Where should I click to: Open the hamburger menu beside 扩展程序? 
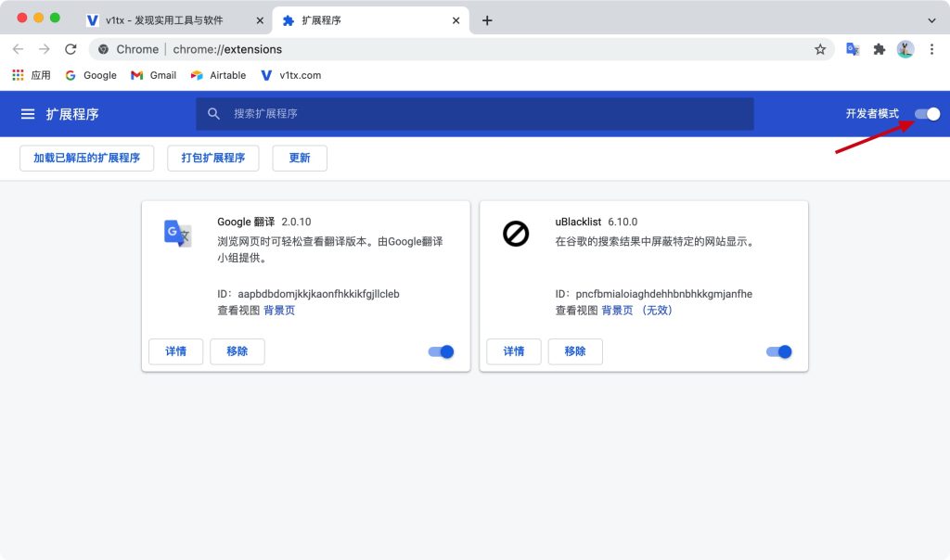click(x=28, y=114)
